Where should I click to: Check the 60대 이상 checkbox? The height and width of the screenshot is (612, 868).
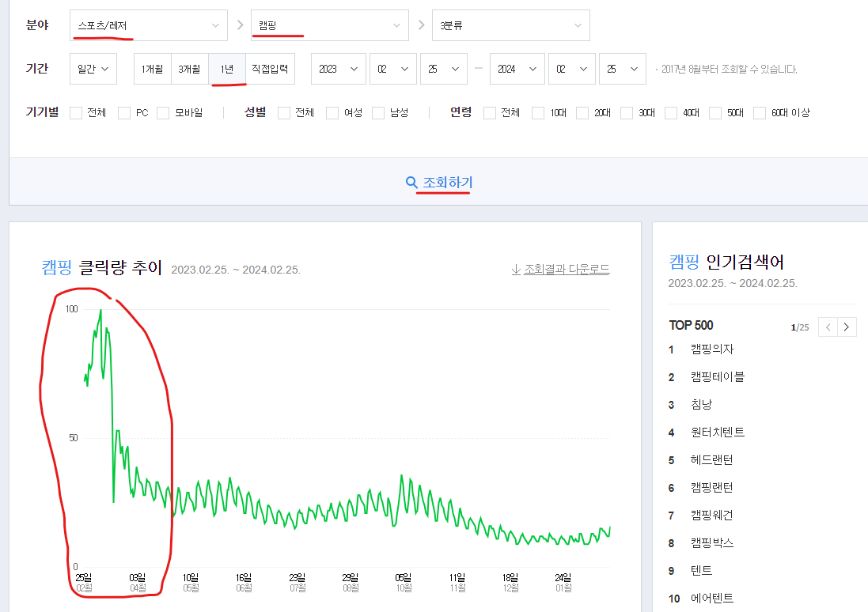pyautogui.click(x=760, y=112)
